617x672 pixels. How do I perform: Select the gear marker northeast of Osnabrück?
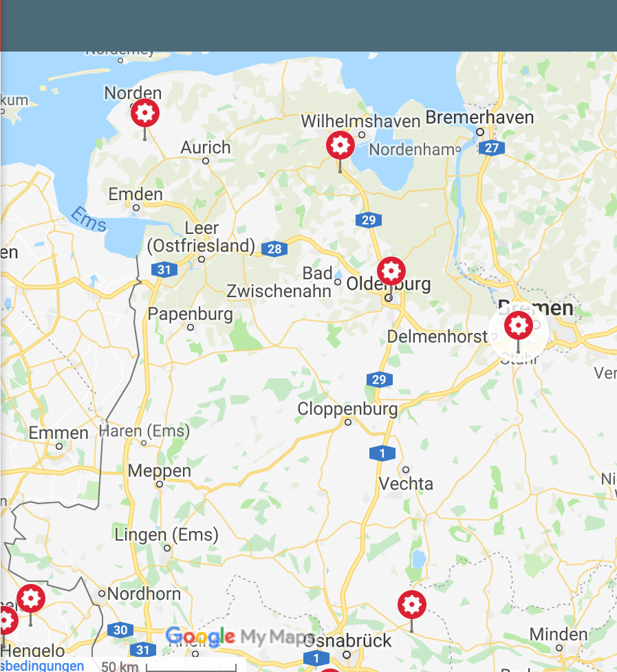click(x=412, y=605)
